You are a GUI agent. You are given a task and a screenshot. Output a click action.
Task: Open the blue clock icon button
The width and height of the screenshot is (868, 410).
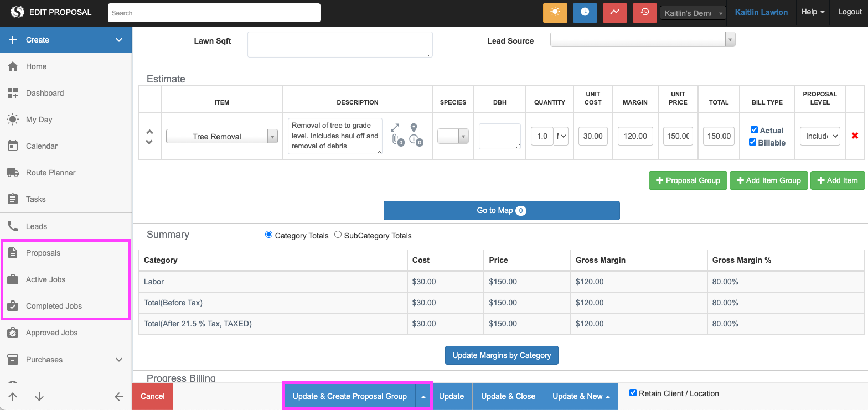pyautogui.click(x=585, y=12)
